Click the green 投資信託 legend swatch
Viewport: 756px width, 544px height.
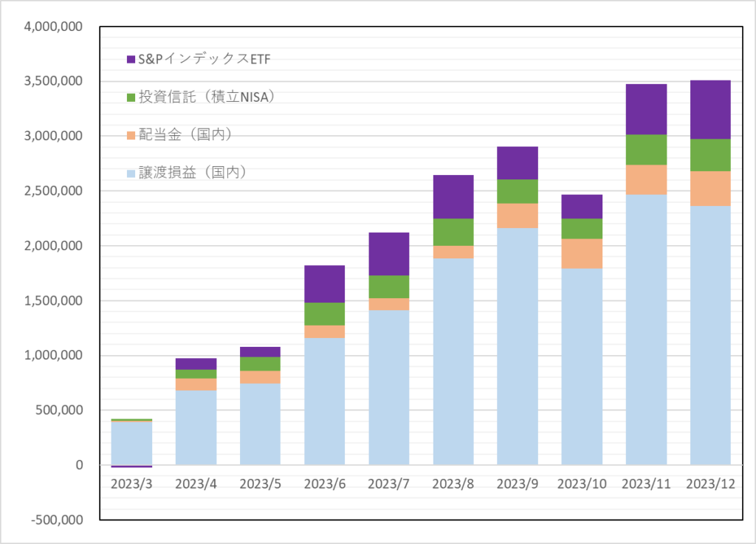coord(131,97)
